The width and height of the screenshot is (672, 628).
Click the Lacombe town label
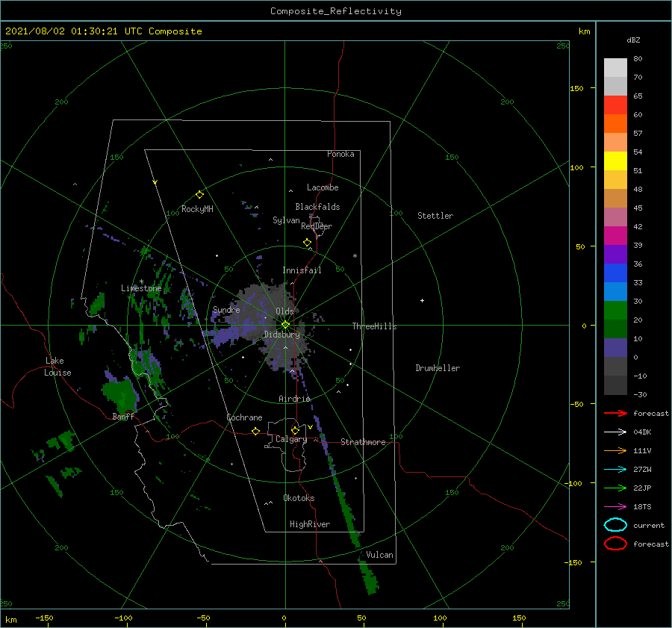pos(323,187)
